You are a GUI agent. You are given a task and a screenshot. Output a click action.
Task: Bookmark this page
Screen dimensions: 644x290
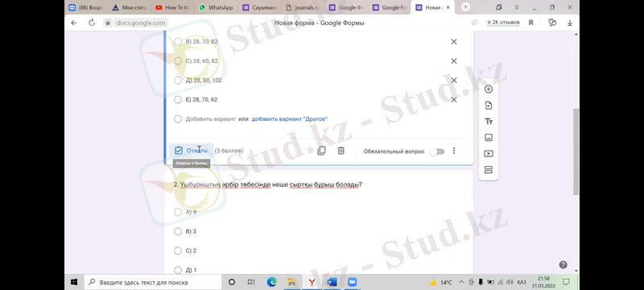(530, 23)
